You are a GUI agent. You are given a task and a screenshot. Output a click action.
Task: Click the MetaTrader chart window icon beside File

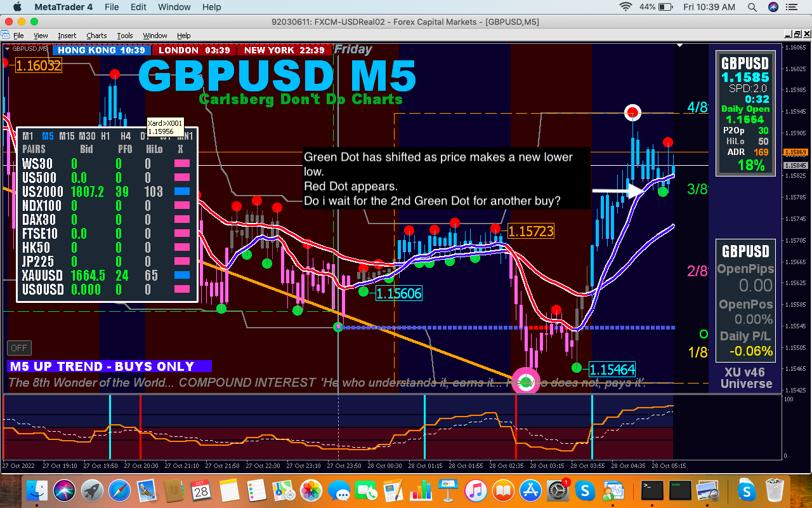tap(6, 36)
